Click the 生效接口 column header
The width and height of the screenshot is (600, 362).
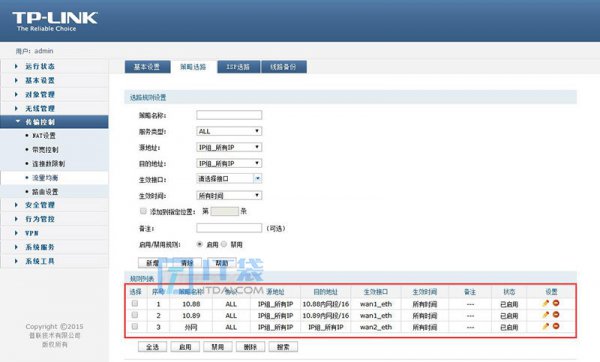pos(376,292)
